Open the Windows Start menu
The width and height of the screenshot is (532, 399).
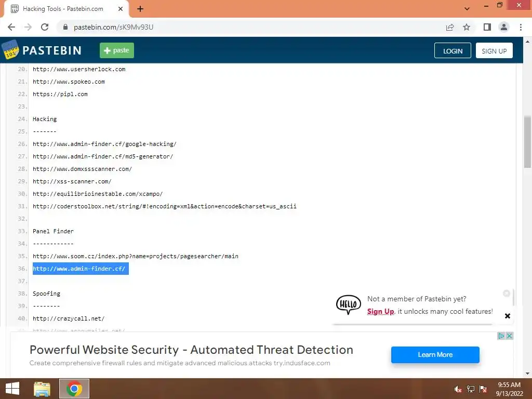[x=12, y=389]
